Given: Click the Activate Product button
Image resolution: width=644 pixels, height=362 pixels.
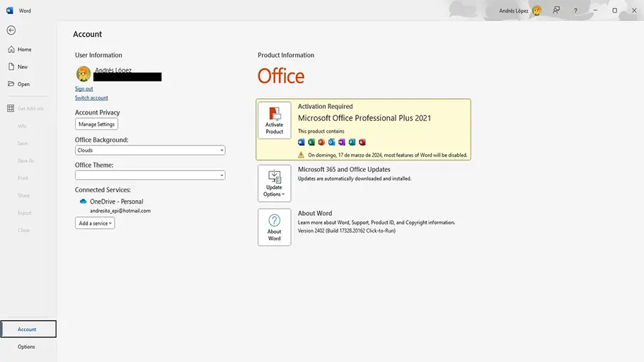Looking at the screenshot, I should [274, 120].
